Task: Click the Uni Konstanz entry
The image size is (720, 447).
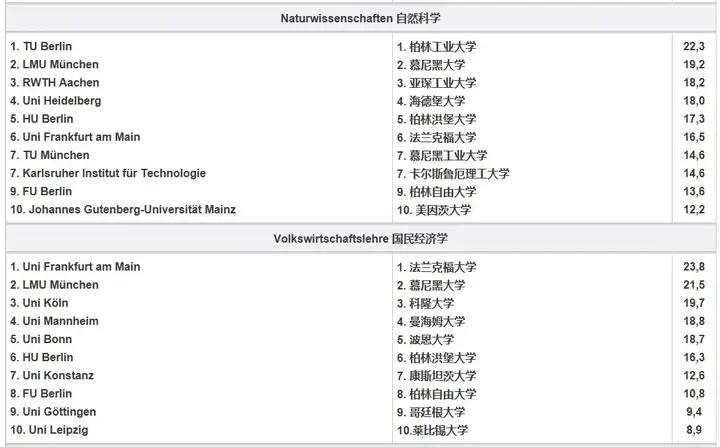Action: [x=58, y=375]
